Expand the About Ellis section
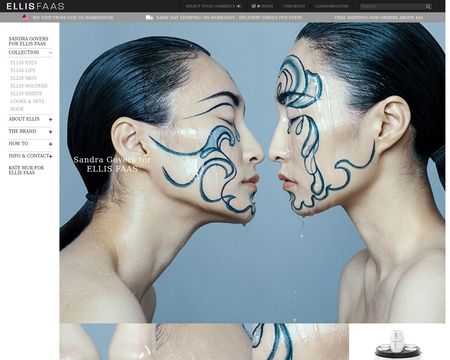This screenshot has height=360, width=450. [50, 119]
